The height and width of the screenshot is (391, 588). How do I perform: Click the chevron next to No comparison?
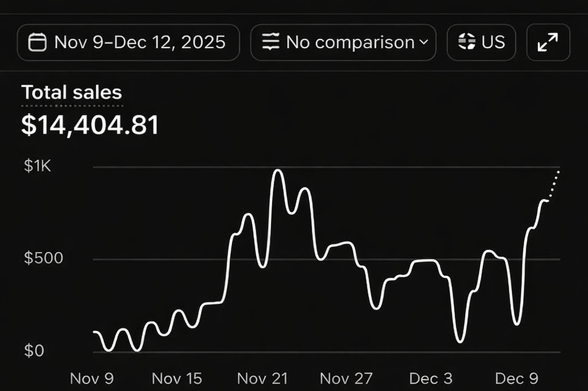424,42
